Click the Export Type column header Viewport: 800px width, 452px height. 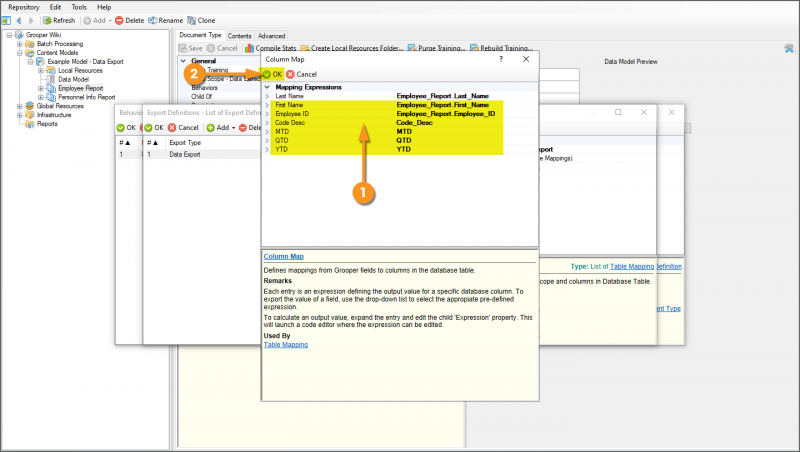point(185,143)
